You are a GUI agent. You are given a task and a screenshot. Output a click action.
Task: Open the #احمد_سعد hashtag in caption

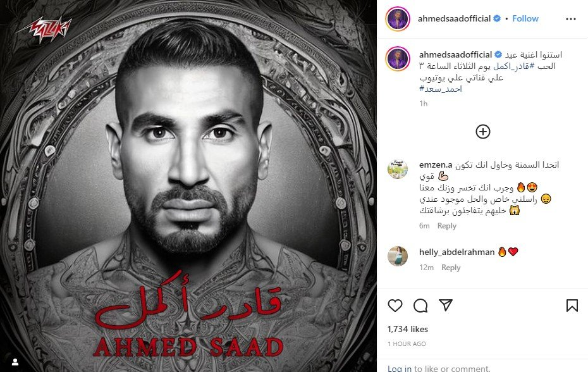point(441,89)
